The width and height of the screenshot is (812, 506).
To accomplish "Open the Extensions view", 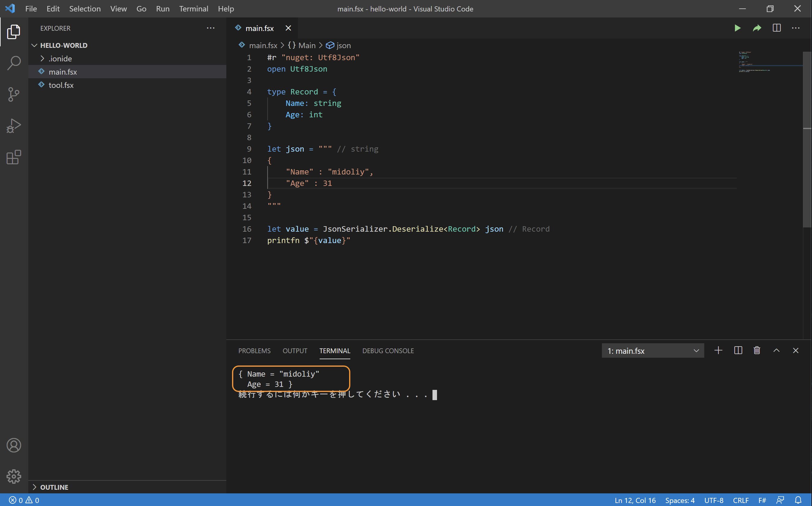I will 14,157.
